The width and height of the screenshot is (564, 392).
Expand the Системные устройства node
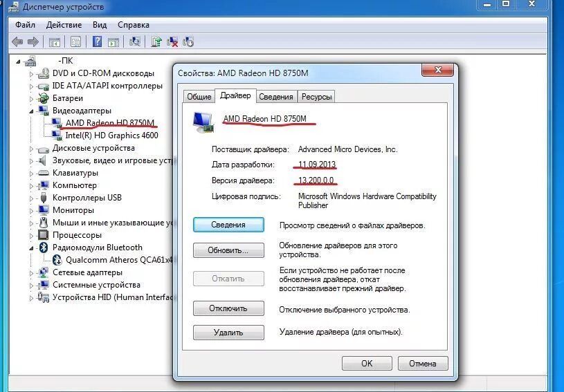31,286
